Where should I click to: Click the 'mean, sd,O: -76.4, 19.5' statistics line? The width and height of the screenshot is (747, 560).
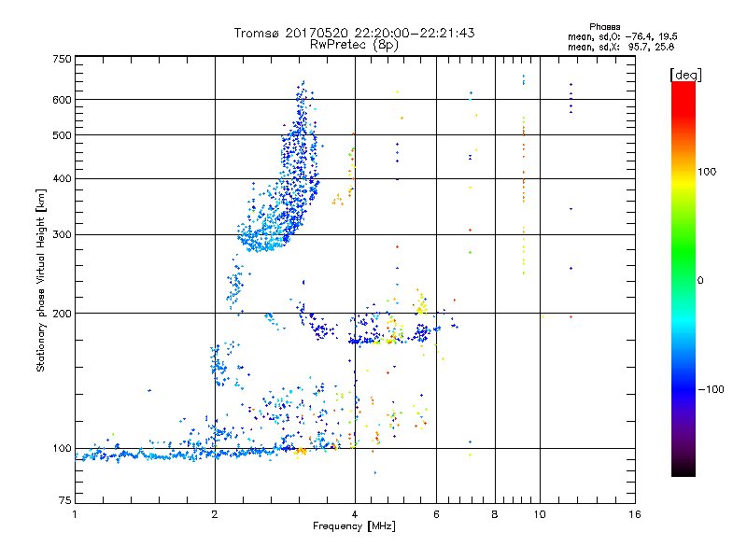coord(623,37)
